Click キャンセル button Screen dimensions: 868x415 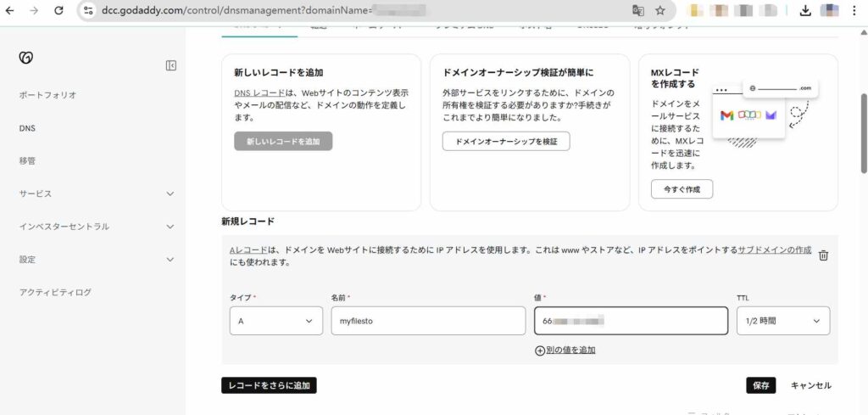pyautogui.click(x=811, y=385)
